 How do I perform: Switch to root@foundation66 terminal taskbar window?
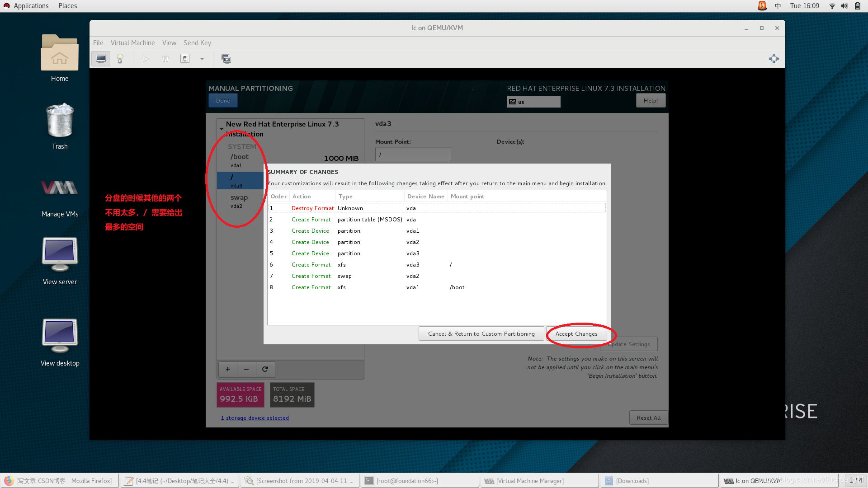tap(420, 481)
